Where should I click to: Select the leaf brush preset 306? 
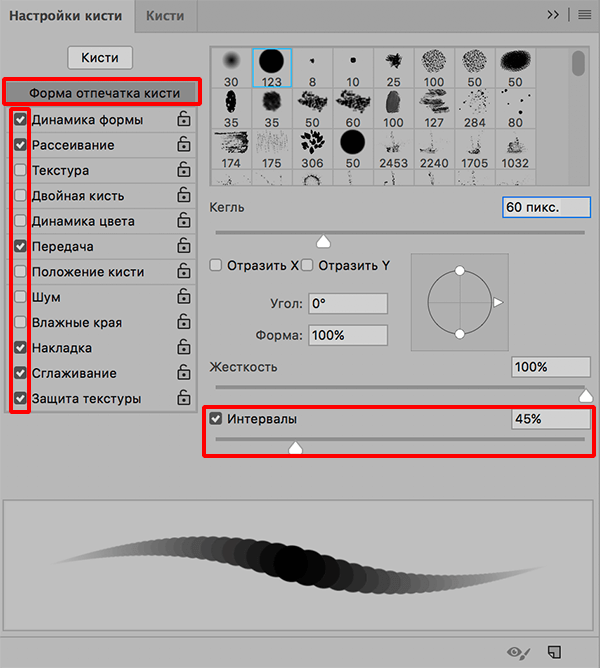pyautogui.click(x=312, y=146)
